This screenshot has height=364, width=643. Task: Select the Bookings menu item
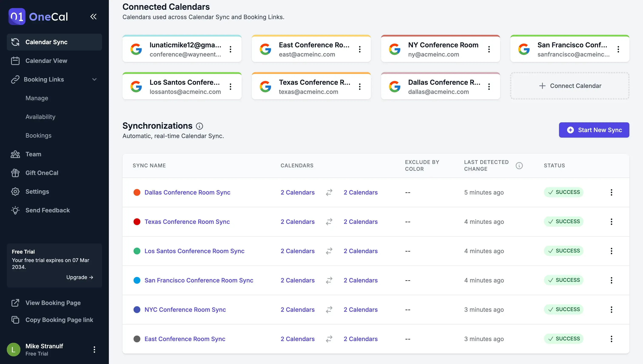pos(38,135)
